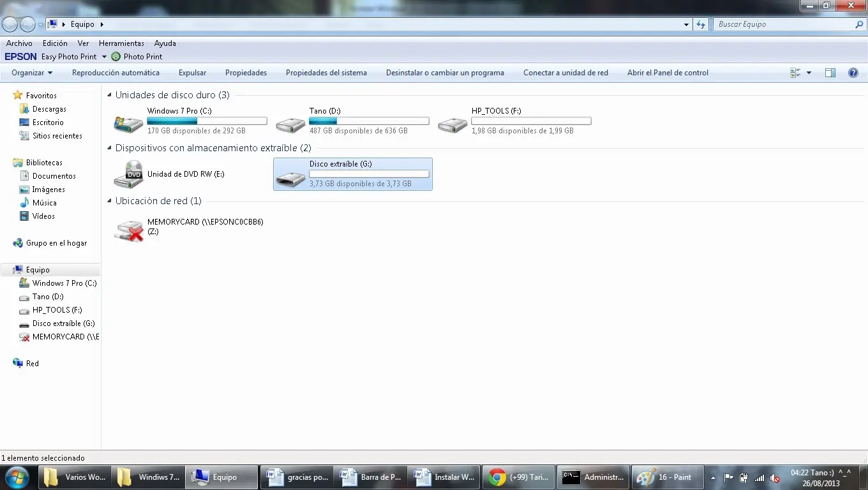Click the Expulsar button

point(192,73)
